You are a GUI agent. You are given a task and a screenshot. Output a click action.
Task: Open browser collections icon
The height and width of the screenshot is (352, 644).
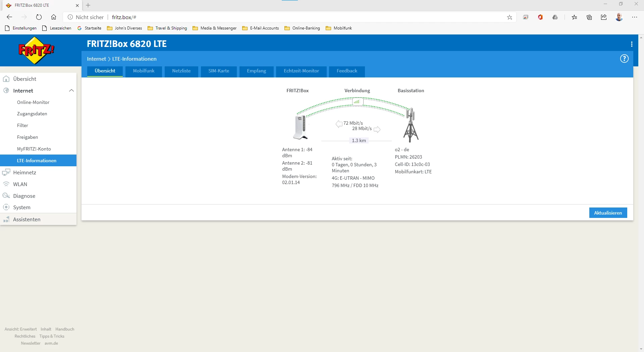point(589,17)
